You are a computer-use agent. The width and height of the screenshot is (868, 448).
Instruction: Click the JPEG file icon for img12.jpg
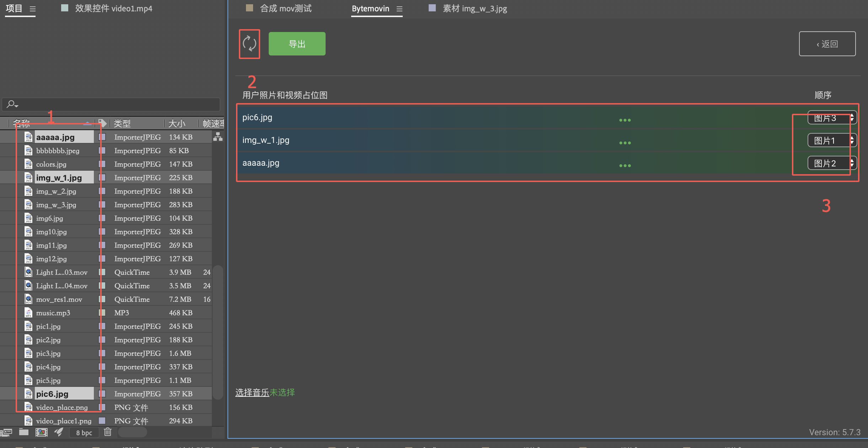(x=28, y=258)
